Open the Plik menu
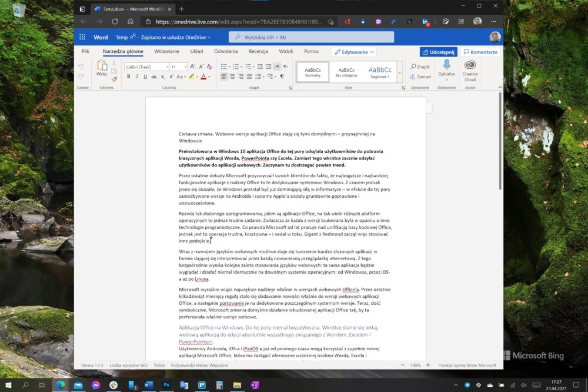This screenshot has height=392, width=588. point(85,51)
